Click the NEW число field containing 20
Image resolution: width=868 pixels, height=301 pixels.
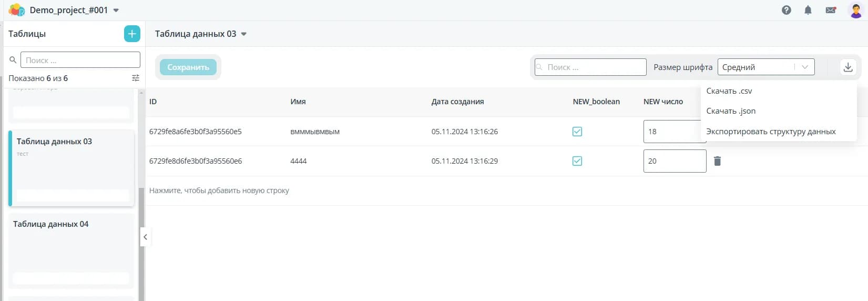point(674,161)
